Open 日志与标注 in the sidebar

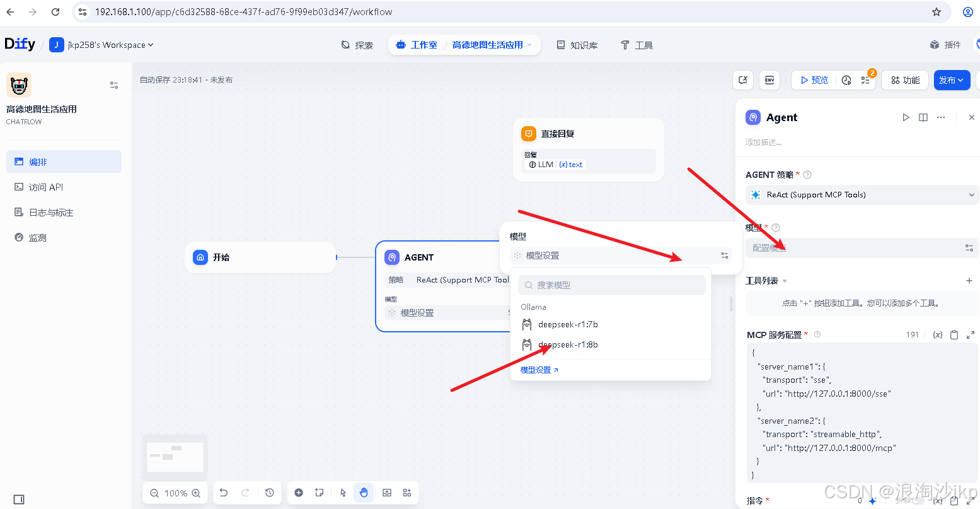click(64, 212)
